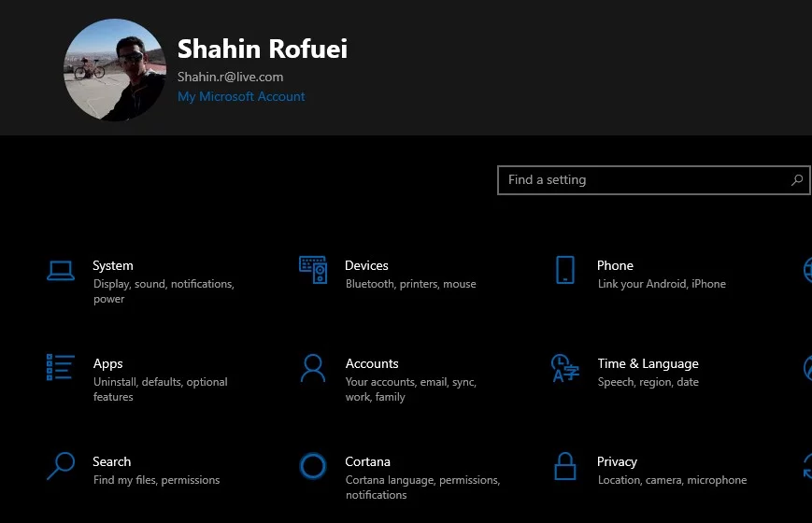Click "Bluetooth, printers, mouse" description
The height and width of the screenshot is (523, 812).
pyautogui.click(x=410, y=284)
